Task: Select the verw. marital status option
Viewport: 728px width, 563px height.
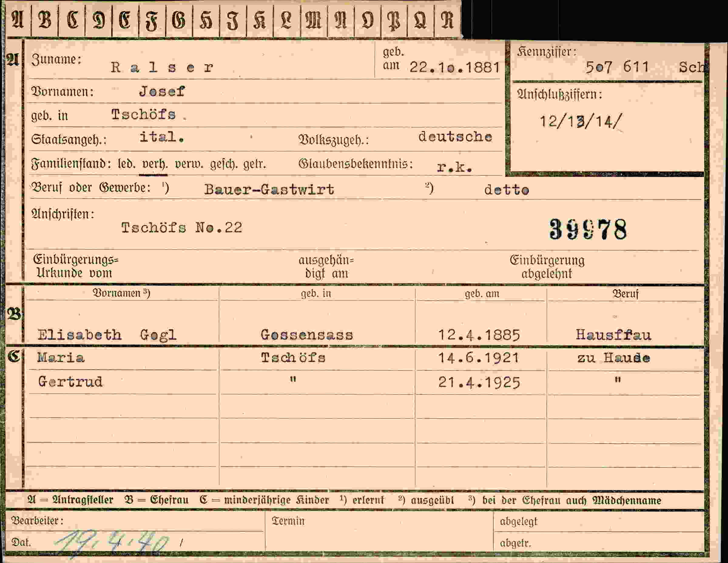Action: coord(189,164)
